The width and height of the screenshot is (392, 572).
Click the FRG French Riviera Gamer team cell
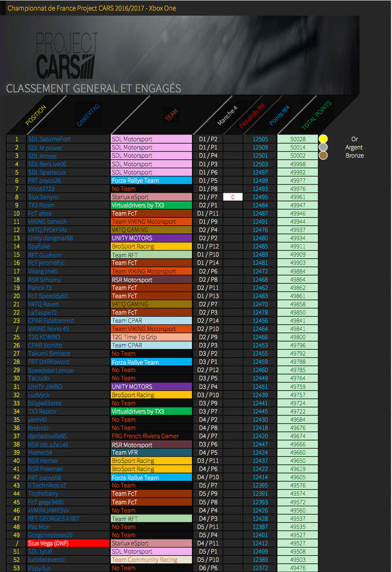[151, 436]
